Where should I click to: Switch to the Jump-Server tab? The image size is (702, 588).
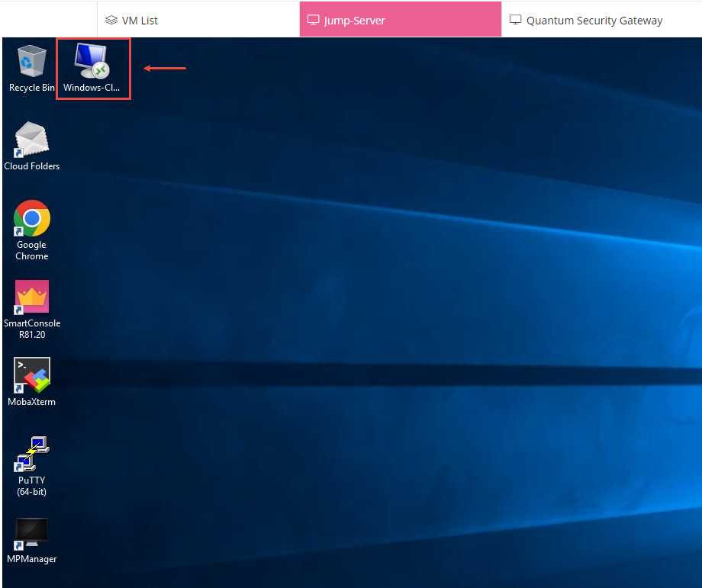click(x=401, y=19)
